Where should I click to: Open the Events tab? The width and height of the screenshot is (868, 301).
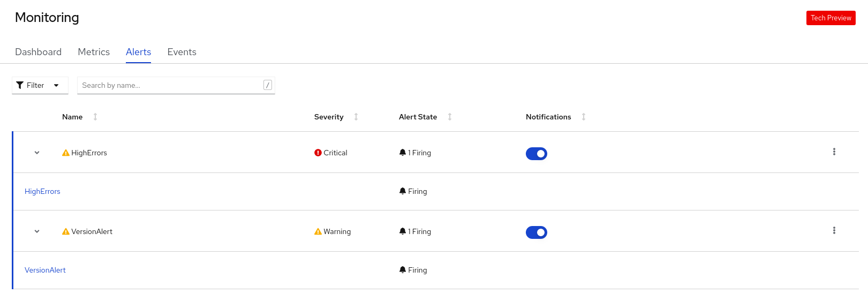[x=182, y=52]
